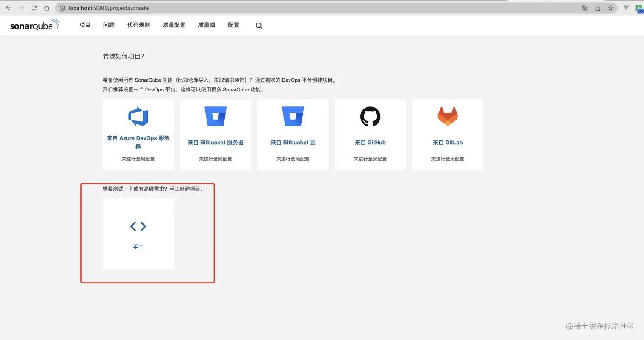The height and width of the screenshot is (340, 644).
Task: Click the text 想要测试一下或有高级需求?手工创建项目。
Action: click(154, 189)
